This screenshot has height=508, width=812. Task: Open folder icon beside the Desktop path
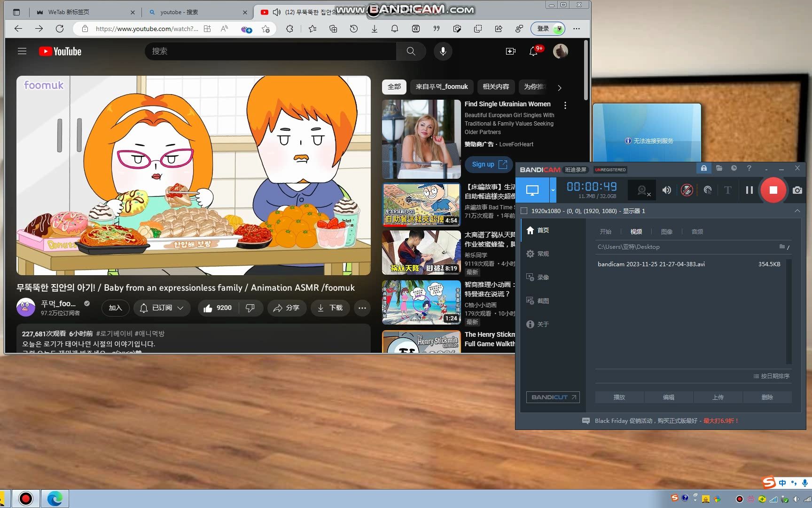pyautogui.click(x=782, y=246)
